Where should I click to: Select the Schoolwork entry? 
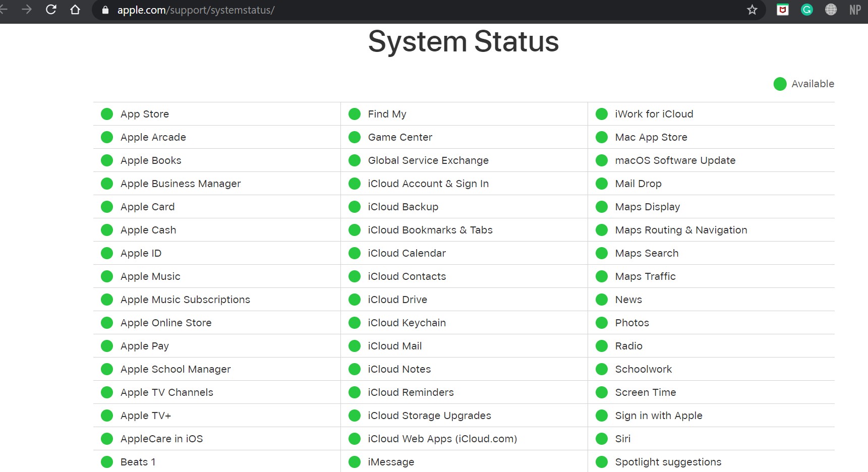(x=644, y=369)
